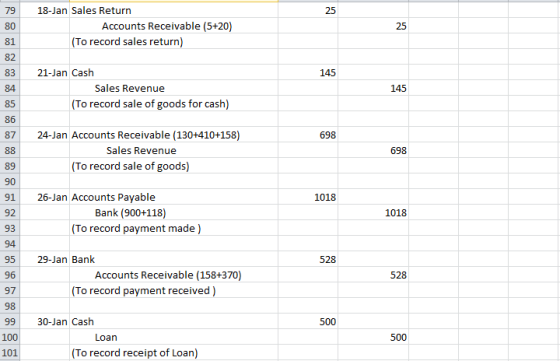560x361 pixels.
Task: Click the Accounts Payable cell
Action: click(x=174, y=197)
